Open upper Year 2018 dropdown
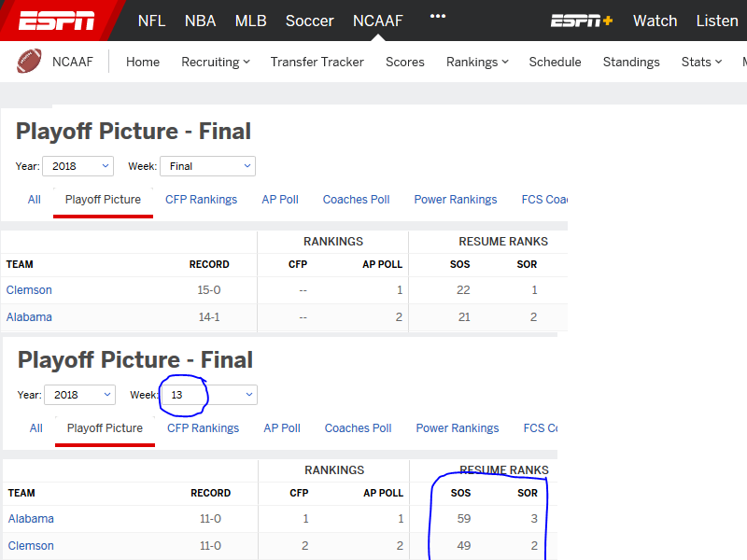The height and width of the screenshot is (560, 747). click(x=78, y=166)
